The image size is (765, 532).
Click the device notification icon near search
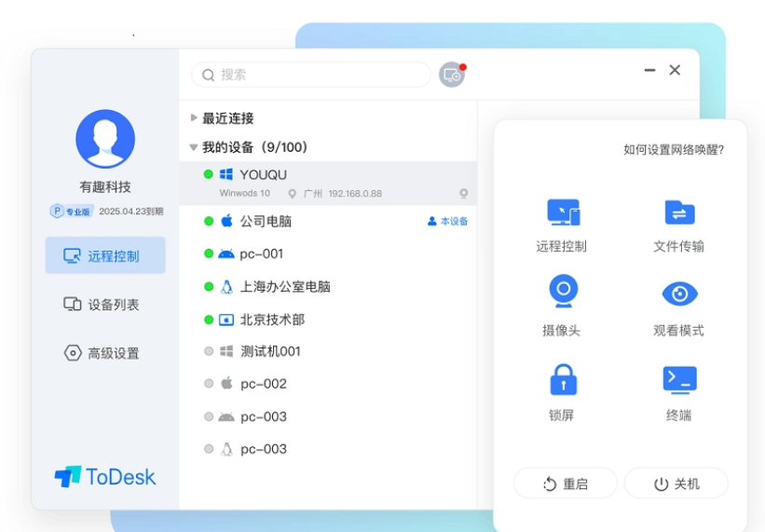click(x=452, y=75)
